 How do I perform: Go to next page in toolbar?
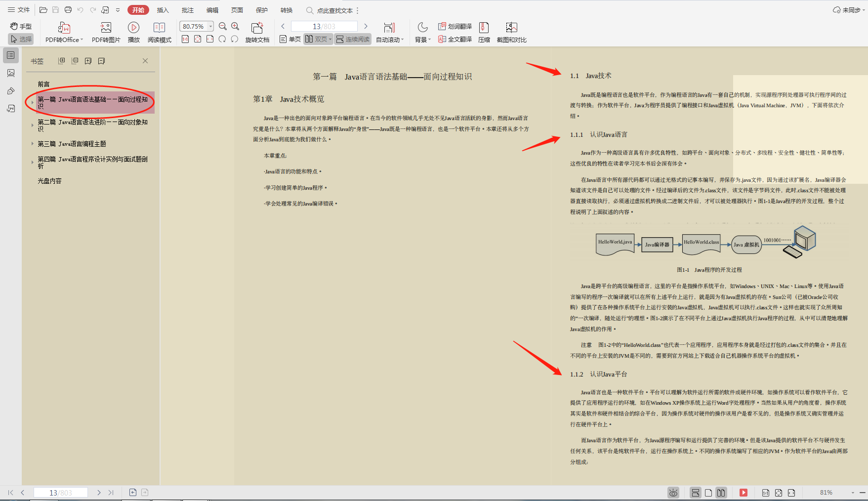pos(366,26)
